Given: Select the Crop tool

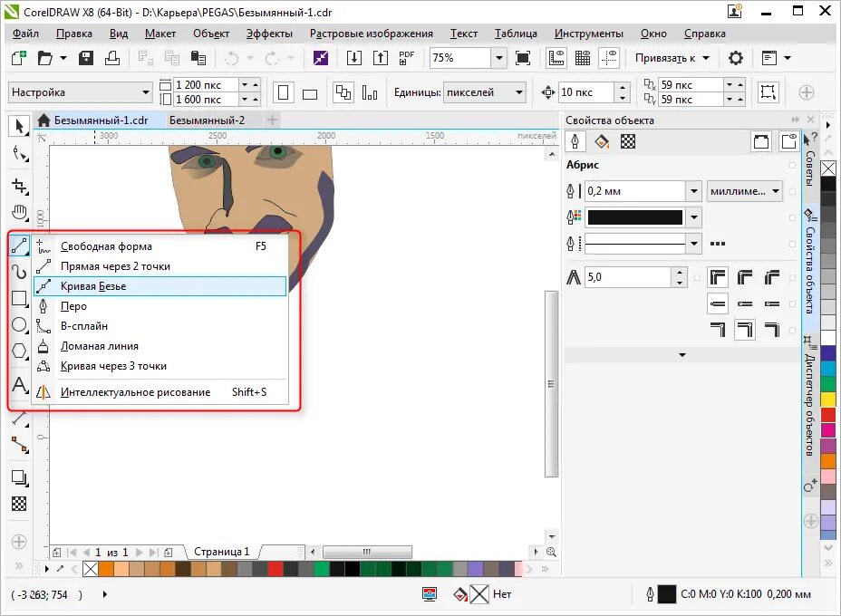Looking at the screenshot, I should click(x=19, y=186).
